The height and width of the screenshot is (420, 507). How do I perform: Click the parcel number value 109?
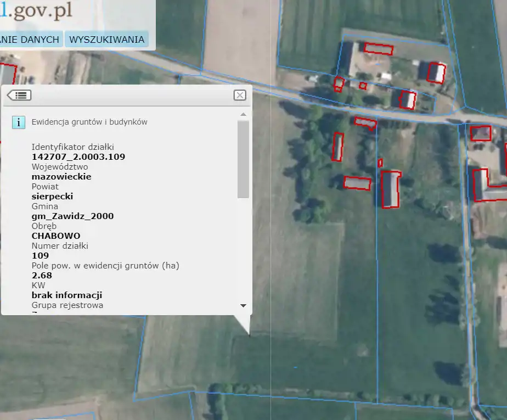point(40,256)
